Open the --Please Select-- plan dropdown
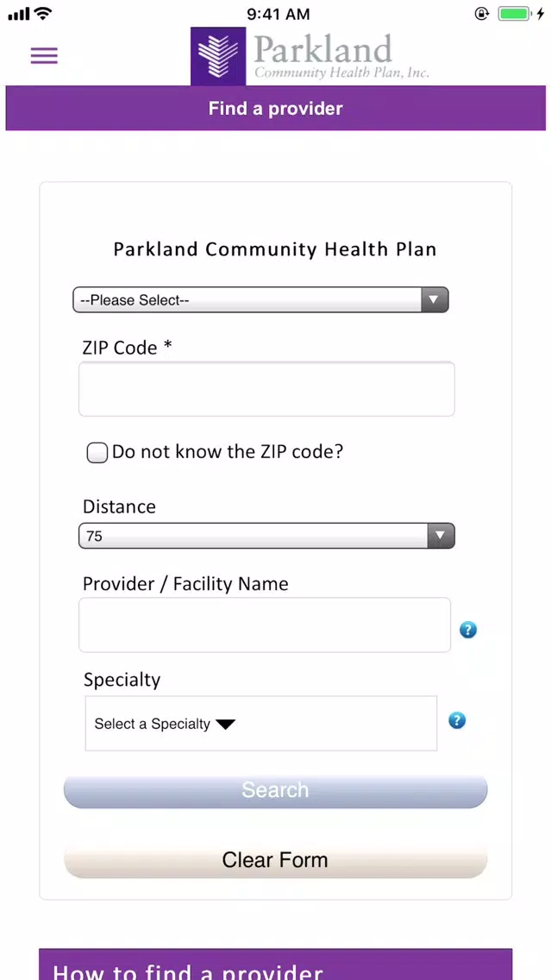The image size is (551, 980). tap(260, 300)
